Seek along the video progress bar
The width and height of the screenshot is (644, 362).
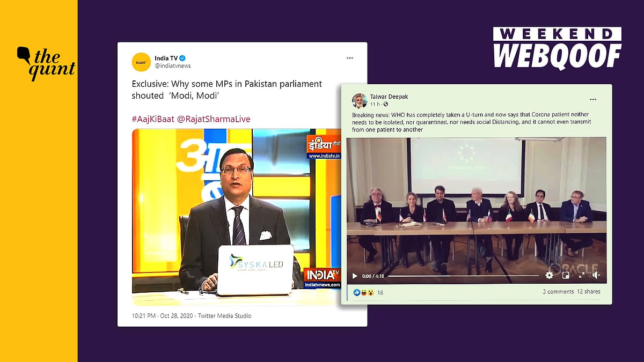pyautogui.click(x=463, y=276)
